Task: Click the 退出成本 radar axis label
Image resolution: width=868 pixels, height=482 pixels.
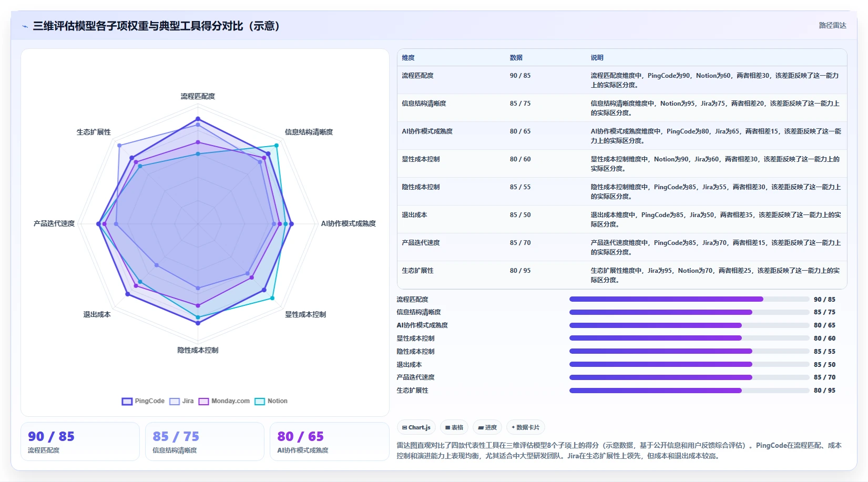Action: click(97, 315)
